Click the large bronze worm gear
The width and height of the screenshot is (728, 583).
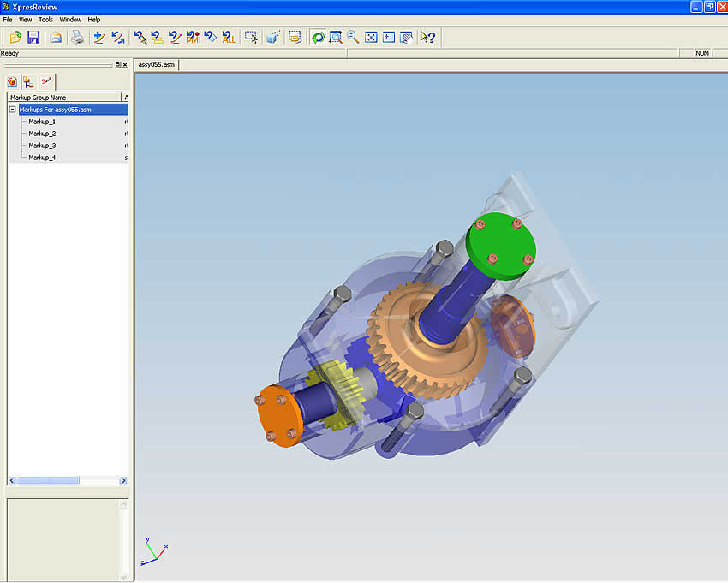pyautogui.click(x=427, y=342)
